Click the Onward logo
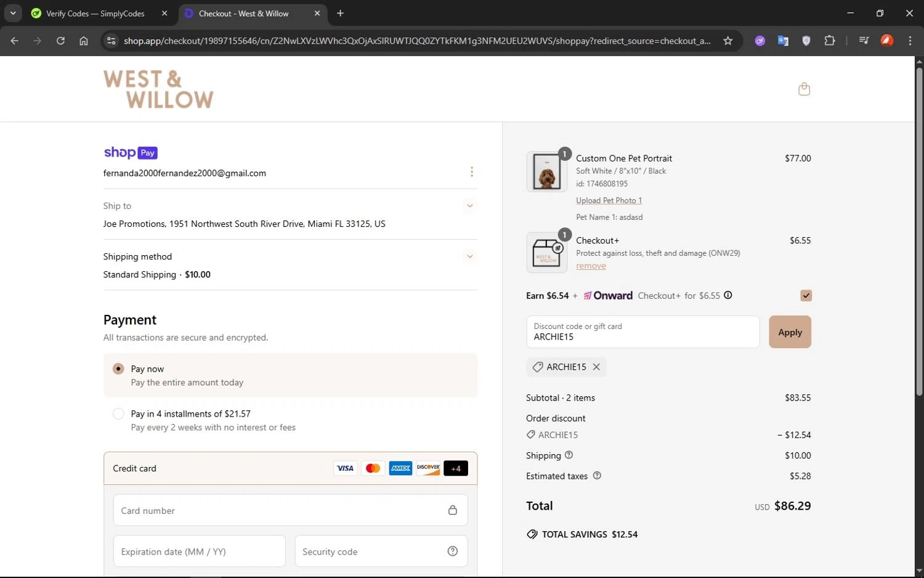The image size is (924, 578). point(608,296)
